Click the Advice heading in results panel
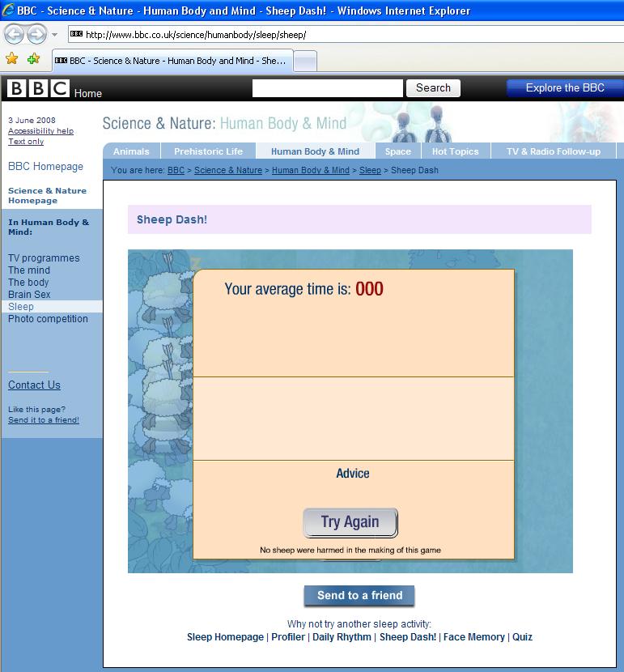624x672 pixels. pyautogui.click(x=353, y=473)
